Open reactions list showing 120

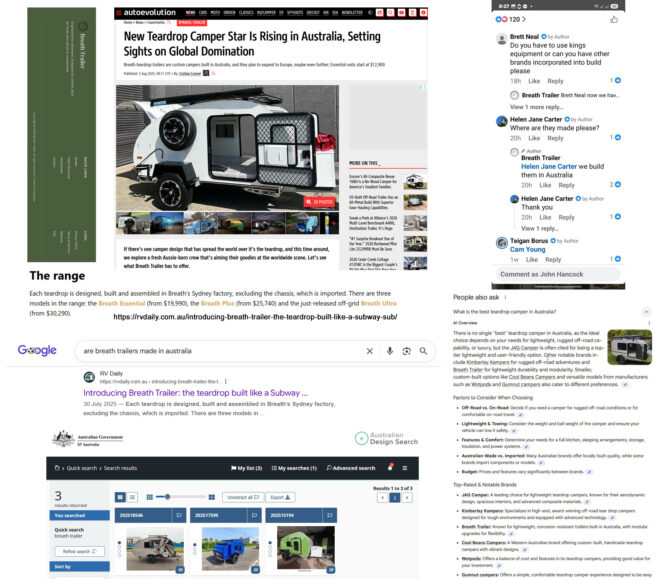(x=511, y=19)
